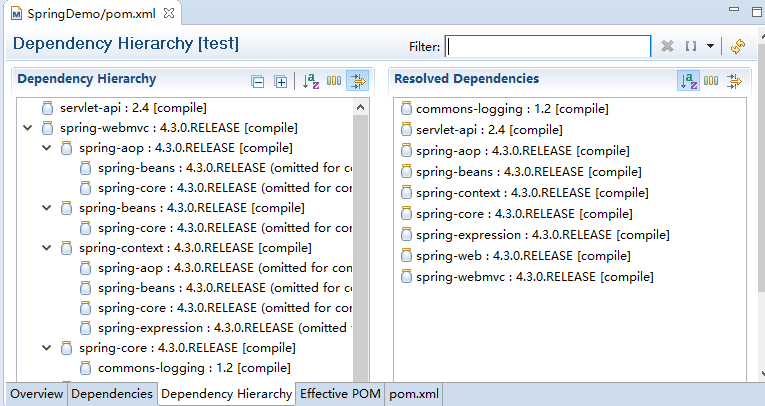765x406 pixels.
Task: Select spring-web in Resolved Dependencies
Action: click(523, 256)
